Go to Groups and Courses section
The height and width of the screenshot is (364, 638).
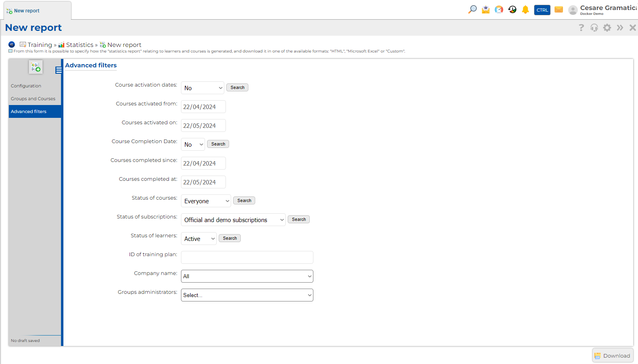33,99
